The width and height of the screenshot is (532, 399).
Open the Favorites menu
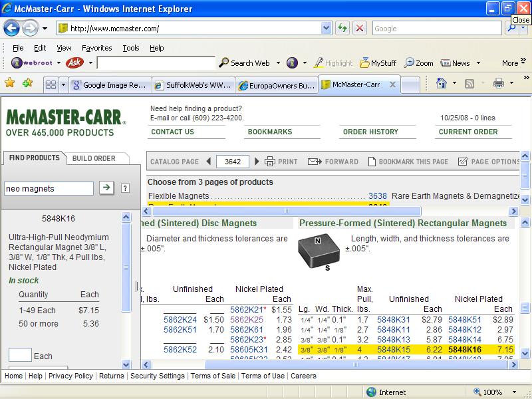tap(96, 48)
